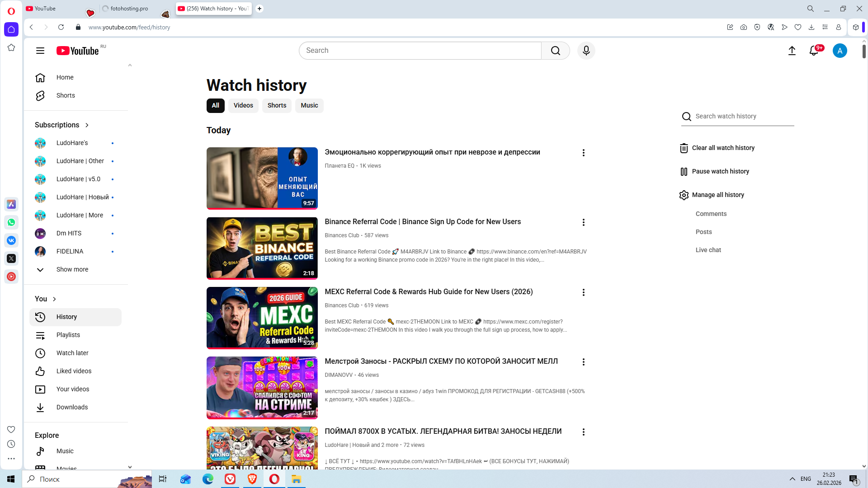The width and height of the screenshot is (868, 488).
Task: Click the voice search microphone icon
Action: tap(586, 51)
